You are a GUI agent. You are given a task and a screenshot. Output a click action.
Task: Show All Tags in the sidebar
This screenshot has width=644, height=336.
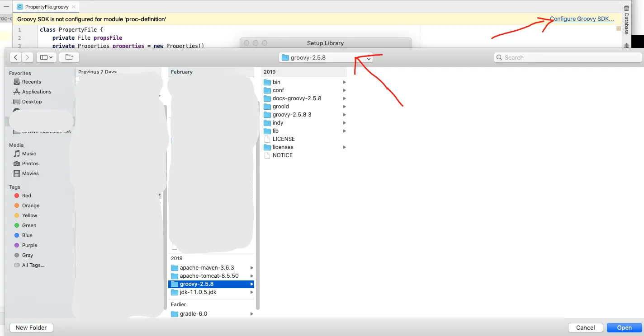click(33, 265)
